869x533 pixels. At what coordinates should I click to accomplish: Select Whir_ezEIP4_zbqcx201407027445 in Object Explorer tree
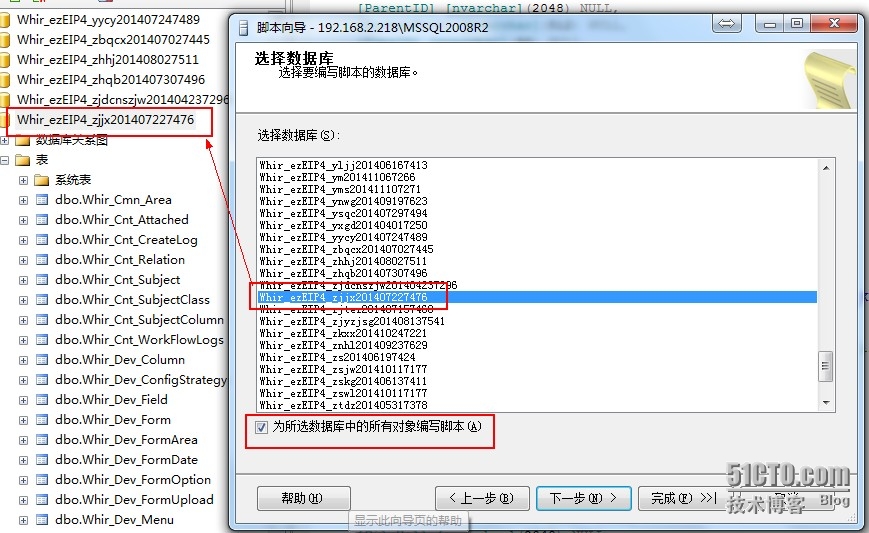(x=113, y=40)
